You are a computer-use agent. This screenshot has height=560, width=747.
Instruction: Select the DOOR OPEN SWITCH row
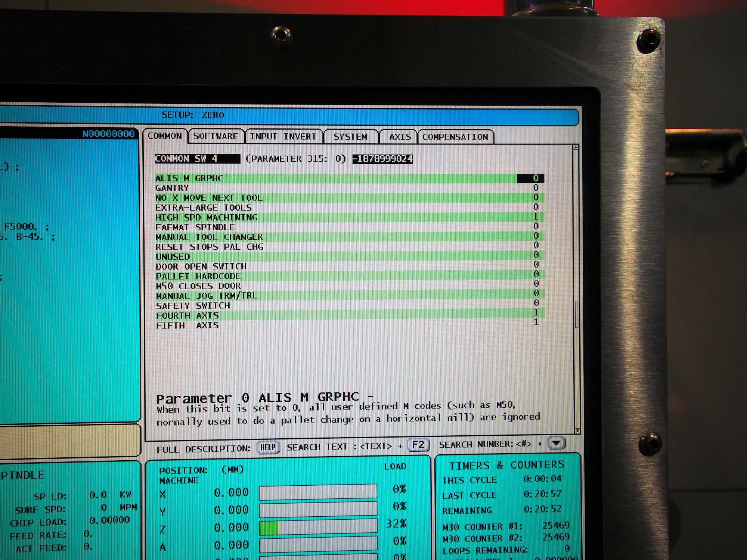click(x=201, y=267)
